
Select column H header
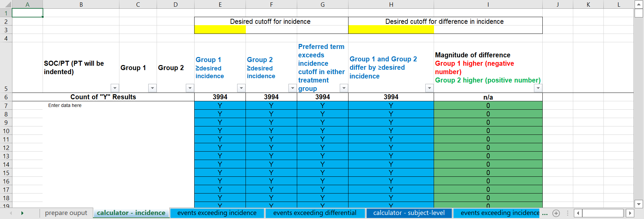point(391,4)
